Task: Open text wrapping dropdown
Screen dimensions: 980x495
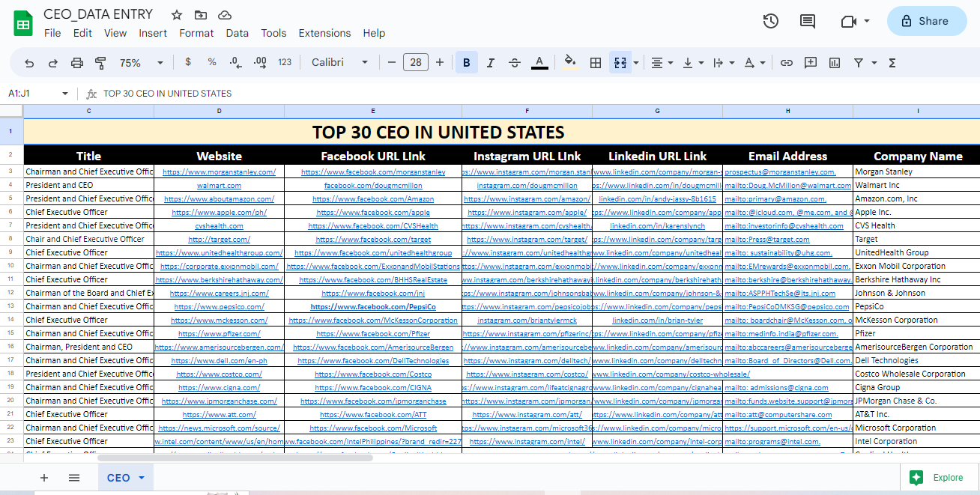Action: 724,63
